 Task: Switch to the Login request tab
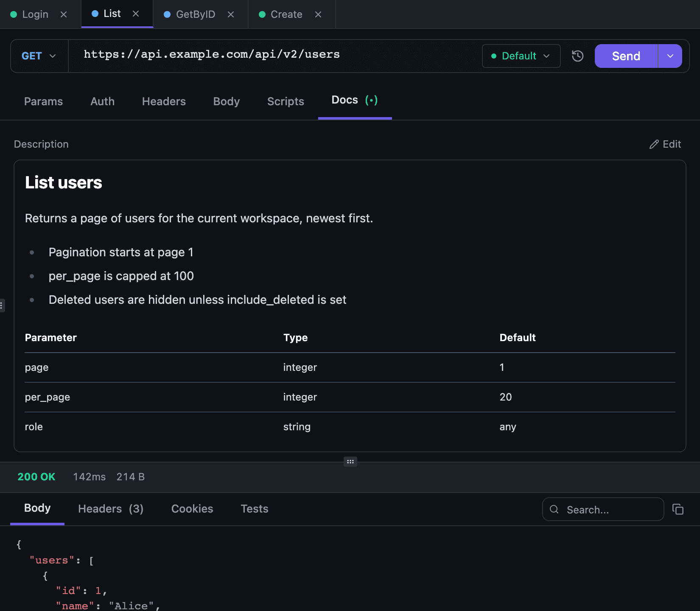(35, 14)
